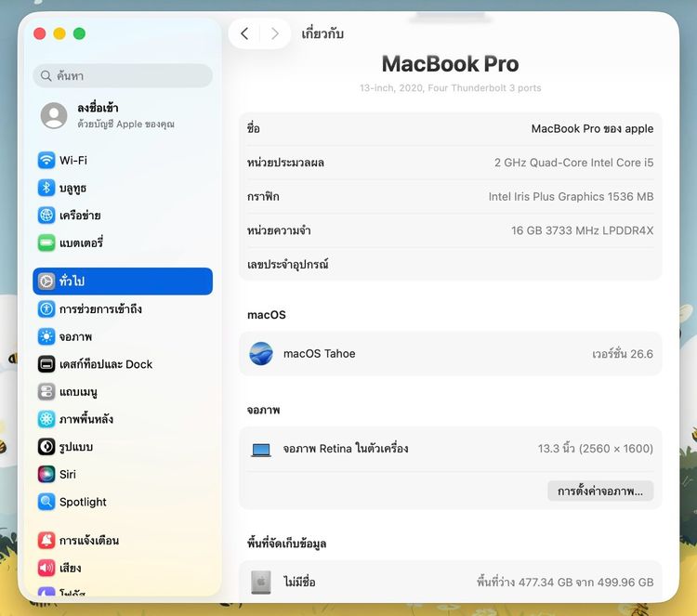The width and height of the screenshot is (697, 616).
Task: Click the เลขประจำอุปกรณ์ serial number row
Action: (x=451, y=265)
